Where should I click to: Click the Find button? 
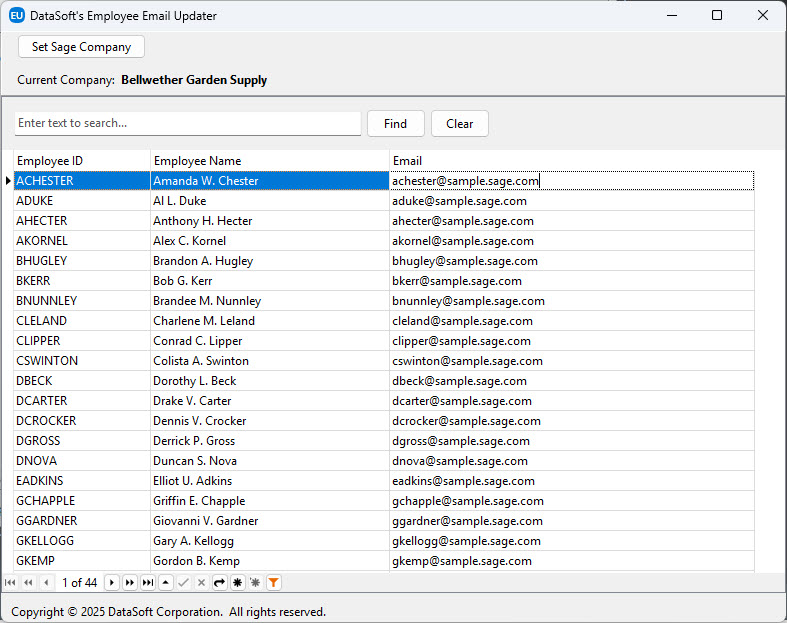pos(395,124)
